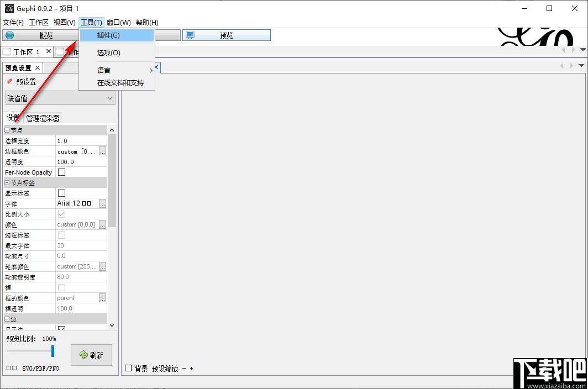Viewport: 588px width, 389px height.
Task: Switch to the 管理渲染器 tab
Action: (x=43, y=118)
